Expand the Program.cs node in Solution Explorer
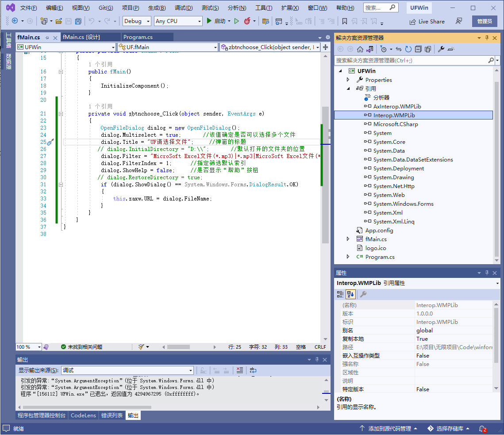 coord(348,257)
